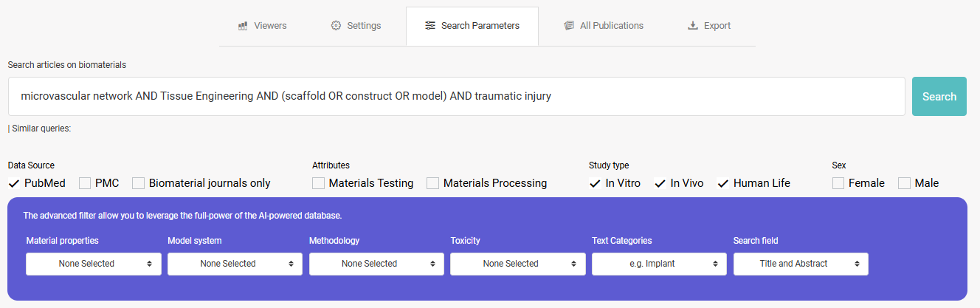Open the Material properties dropdown

click(x=94, y=264)
